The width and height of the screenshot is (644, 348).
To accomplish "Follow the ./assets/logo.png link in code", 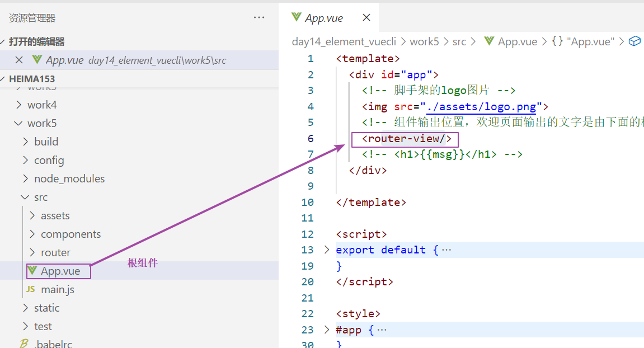I will tap(481, 106).
